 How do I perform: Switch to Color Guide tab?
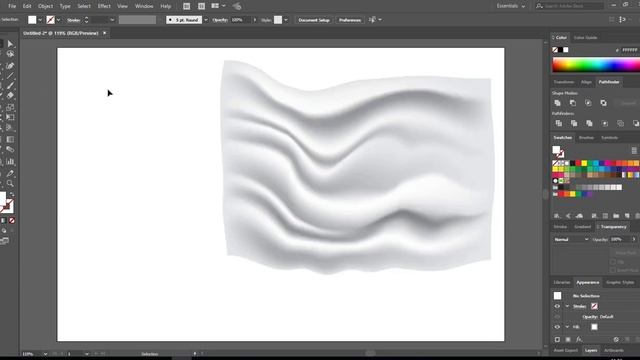point(585,38)
